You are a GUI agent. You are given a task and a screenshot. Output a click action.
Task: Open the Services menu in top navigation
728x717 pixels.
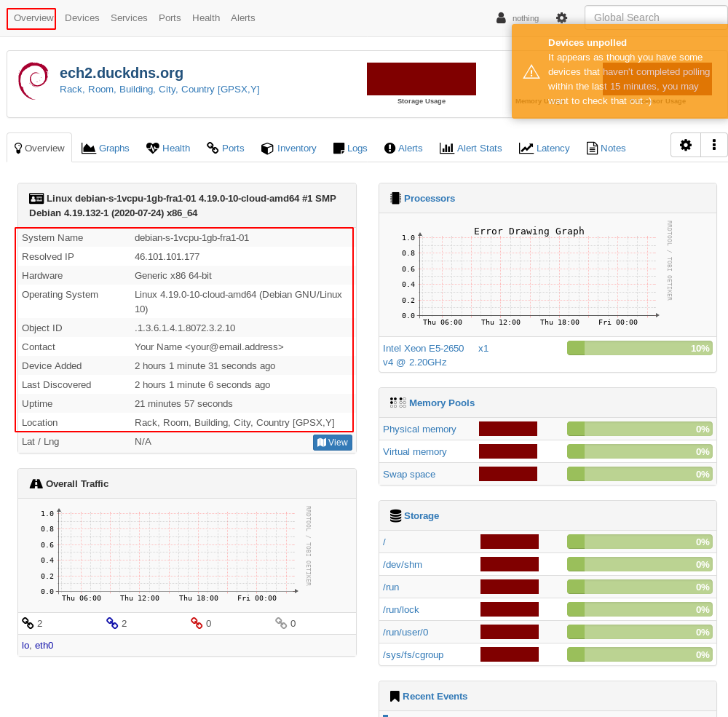click(129, 18)
